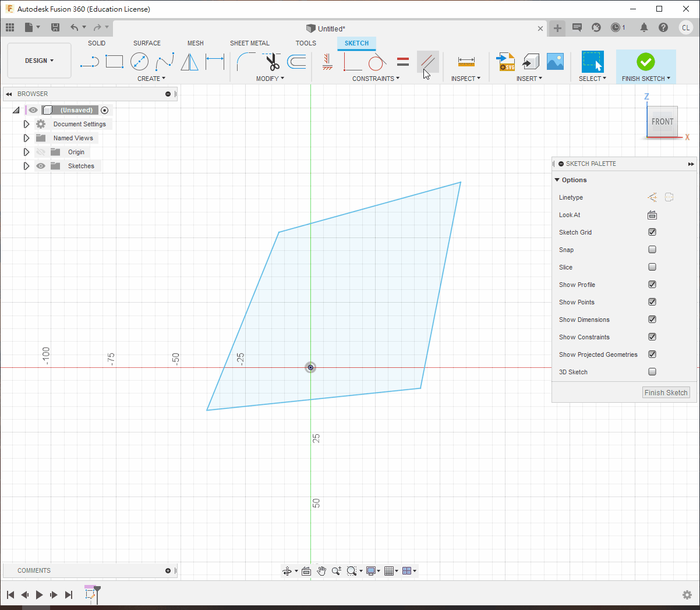Apply the Parallel constraint
The image size is (700, 610).
[428, 62]
